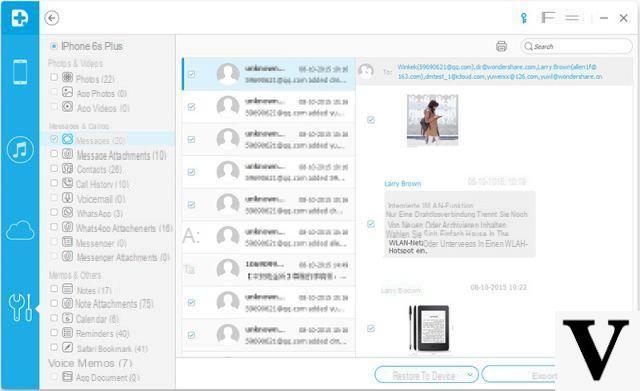This screenshot has height=391, width=640.
Task: Click the Notes category icon
Action: pyautogui.click(x=67, y=289)
